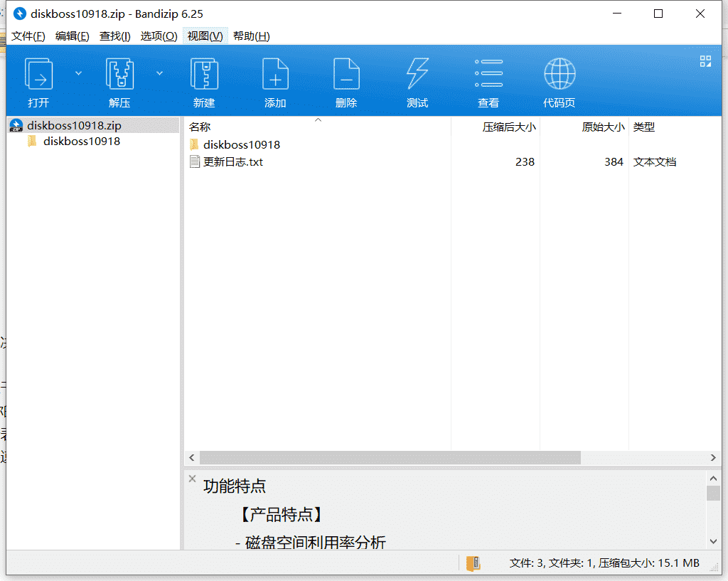Click the 功能特点 heading text in preview
The height and width of the screenshot is (581, 728).
coord(235,486)
